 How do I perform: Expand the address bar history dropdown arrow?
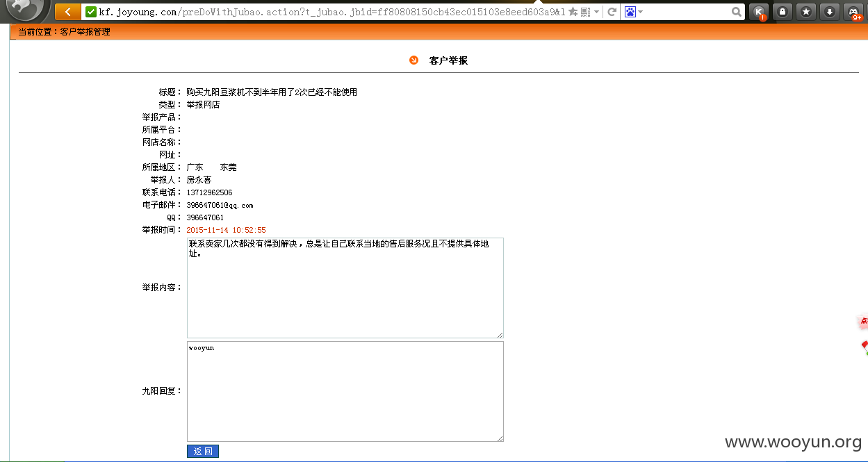(596, 12)
